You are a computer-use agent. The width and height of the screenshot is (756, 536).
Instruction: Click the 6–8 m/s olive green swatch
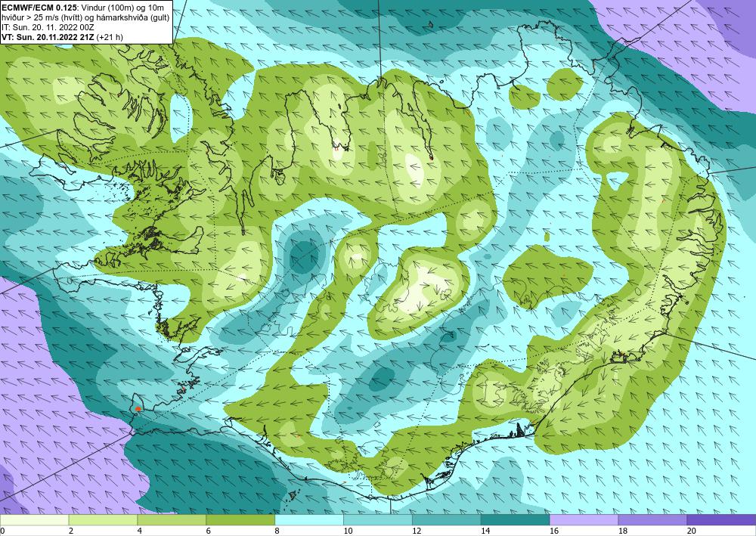240,520
